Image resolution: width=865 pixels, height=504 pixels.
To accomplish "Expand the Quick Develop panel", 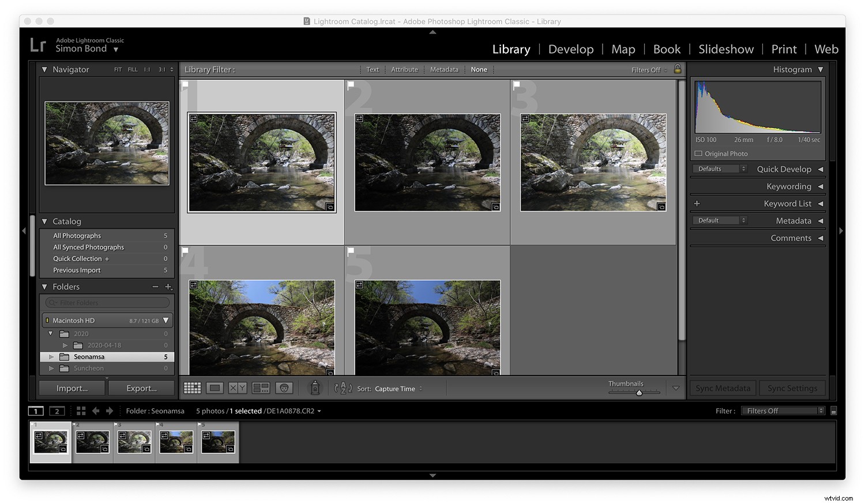I will pos(821,169).
